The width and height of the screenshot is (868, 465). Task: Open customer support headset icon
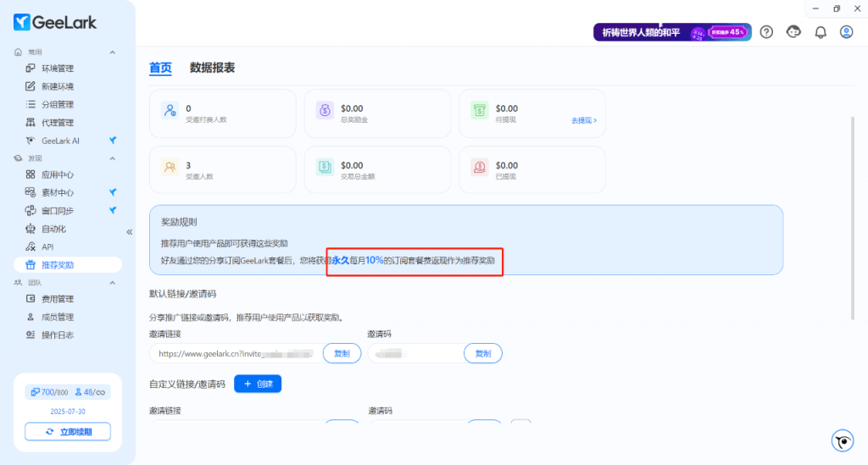(x=793, y=32)
